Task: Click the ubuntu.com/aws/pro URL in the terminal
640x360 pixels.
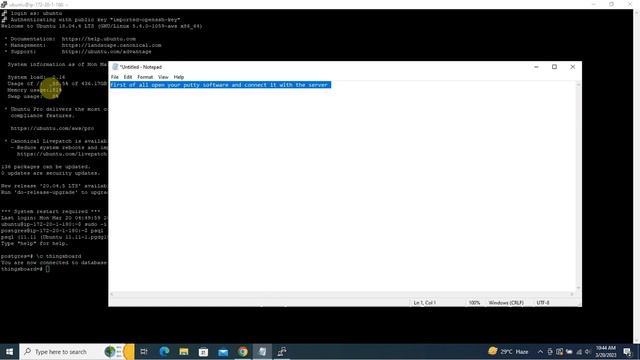Action: point(52,128)
